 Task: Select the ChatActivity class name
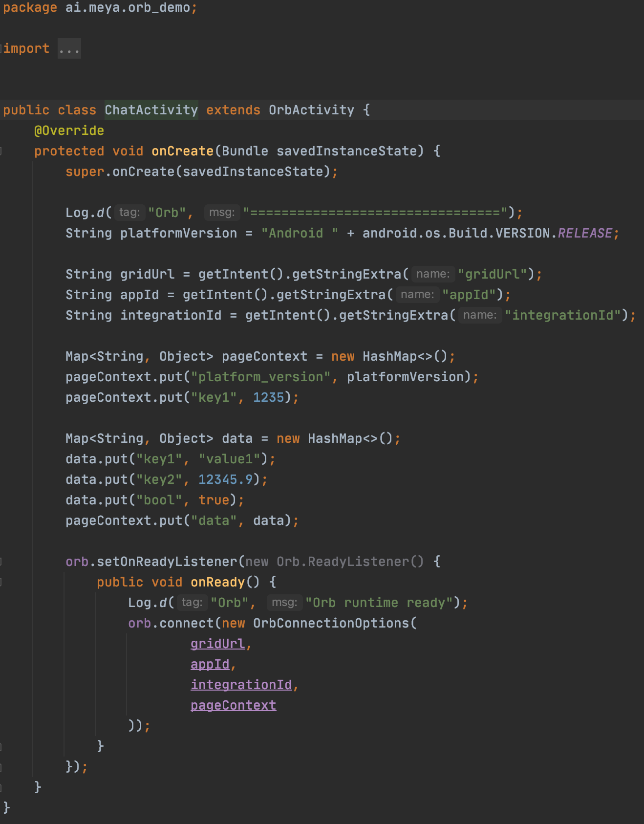tap(151, 110)
